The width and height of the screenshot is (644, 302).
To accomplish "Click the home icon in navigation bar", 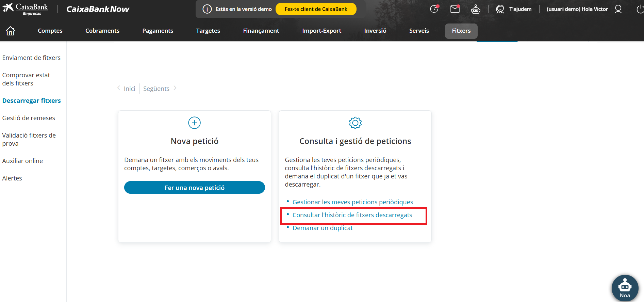I will pyautogui.click(x=11, y=31).
